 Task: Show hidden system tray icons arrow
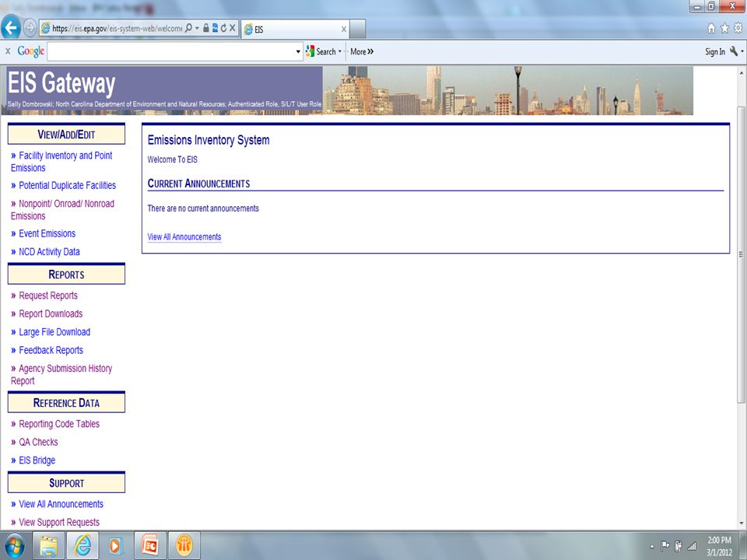point(652,547)
